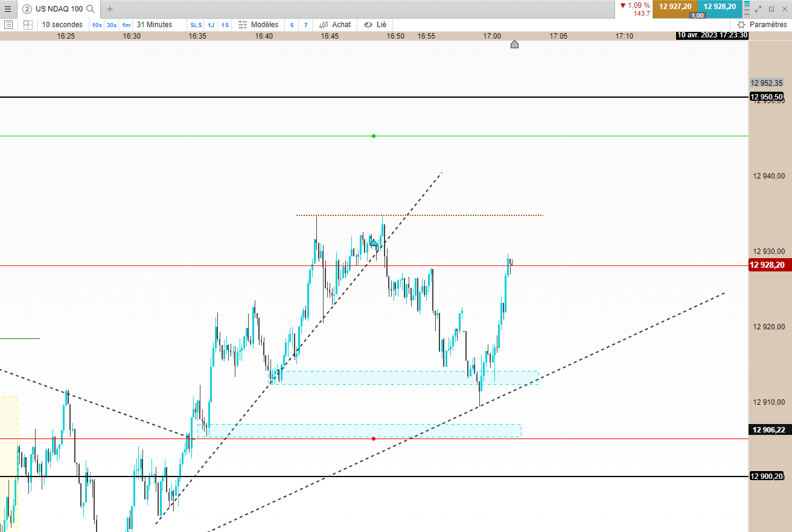Select the 12 950,50 price level label
This screenshot has height=532, width=792.
point(767,97)
